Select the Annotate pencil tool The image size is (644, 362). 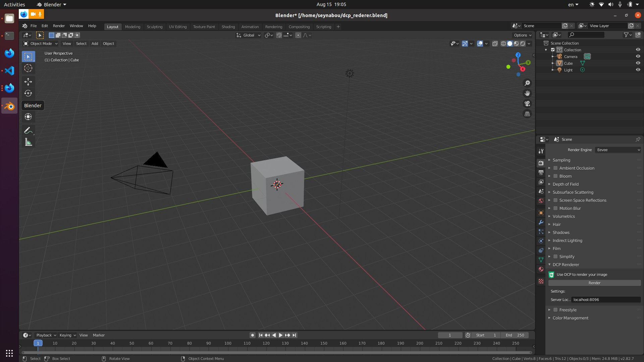28,130
